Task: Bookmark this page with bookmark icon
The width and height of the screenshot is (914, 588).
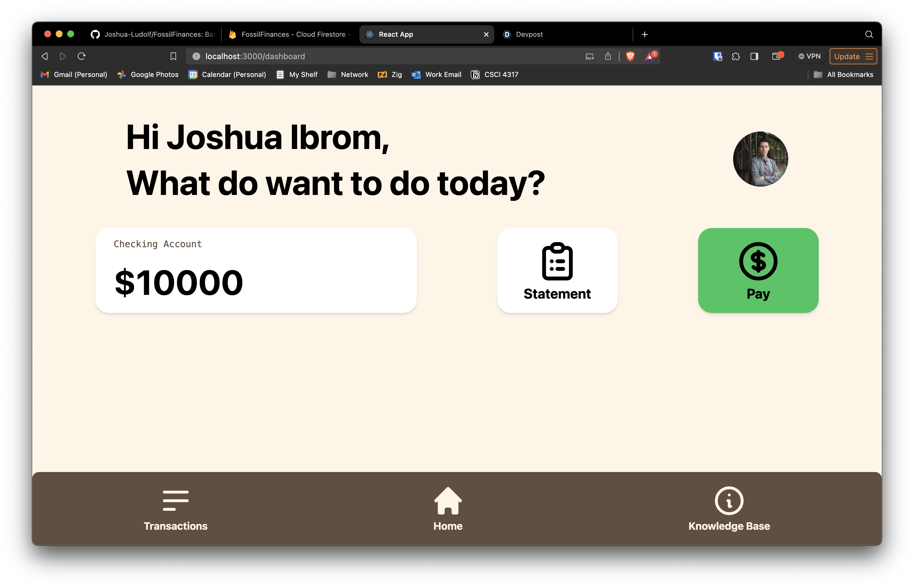Action: tap(173, 57)
